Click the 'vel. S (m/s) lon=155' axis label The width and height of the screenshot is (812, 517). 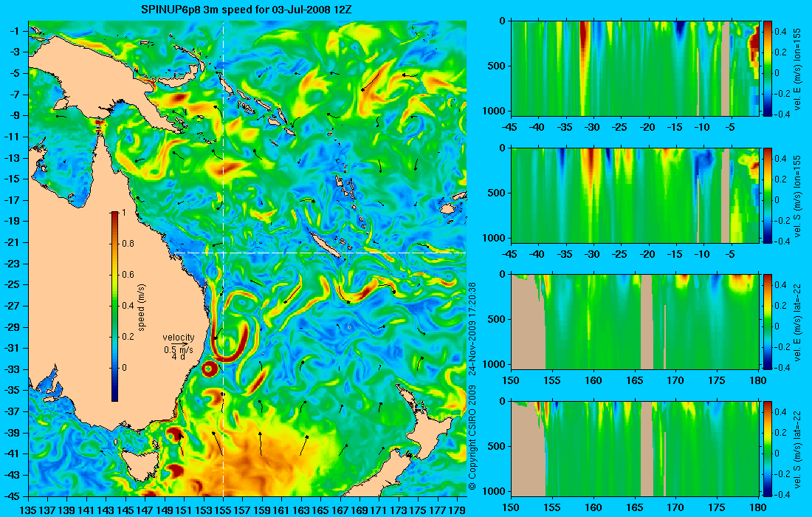click(797, 195)
